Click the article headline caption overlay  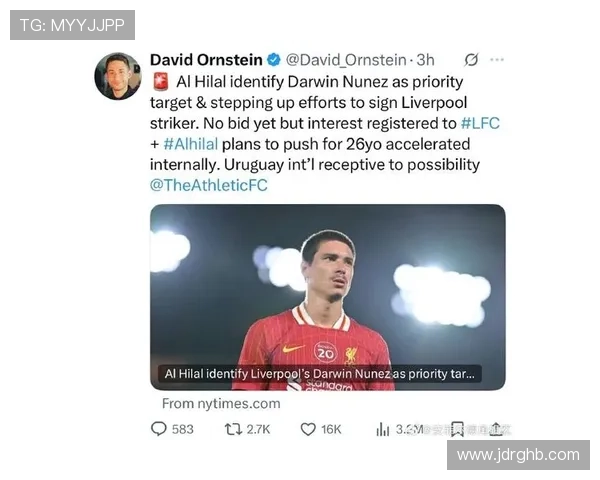tap(320, 374)
